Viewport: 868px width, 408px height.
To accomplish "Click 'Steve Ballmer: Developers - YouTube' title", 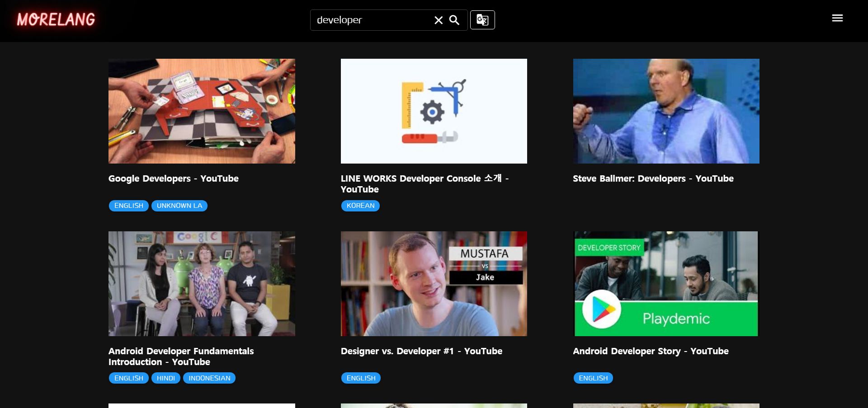I will 653,179.
